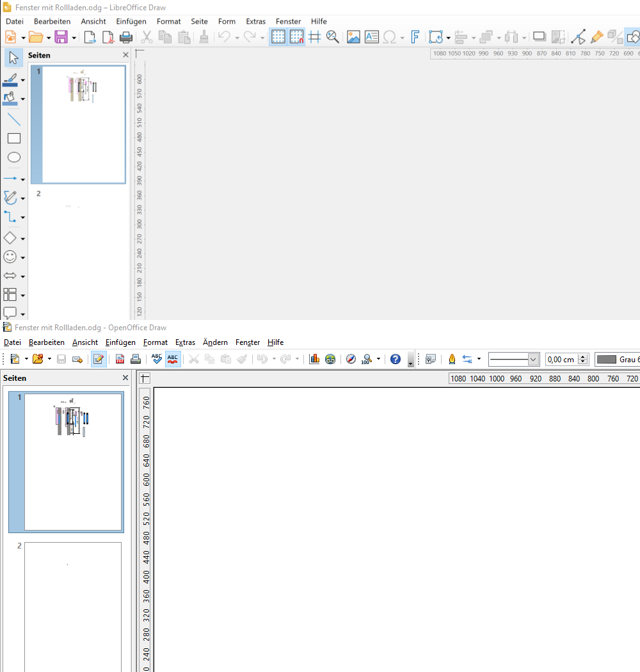Select the Ellipse drawing tool

(x=14, y=157)
